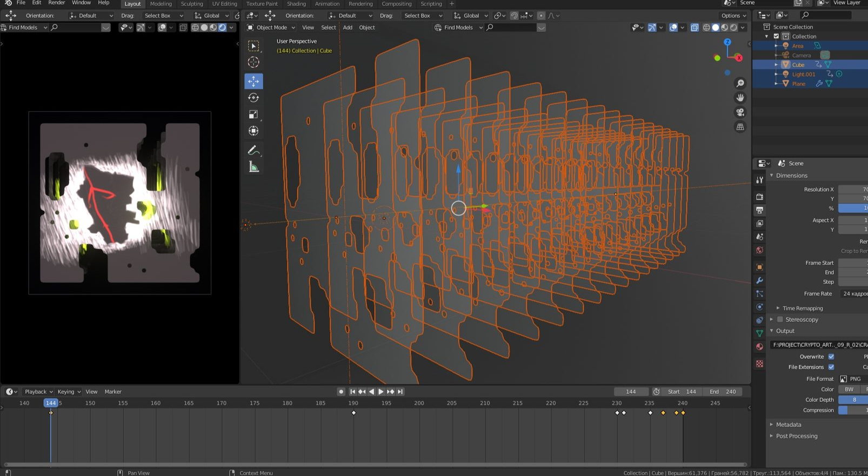This screenshot has width=868, height=476.
Task: Toggle the Overwrite checkbox
Action: [831, 357]
